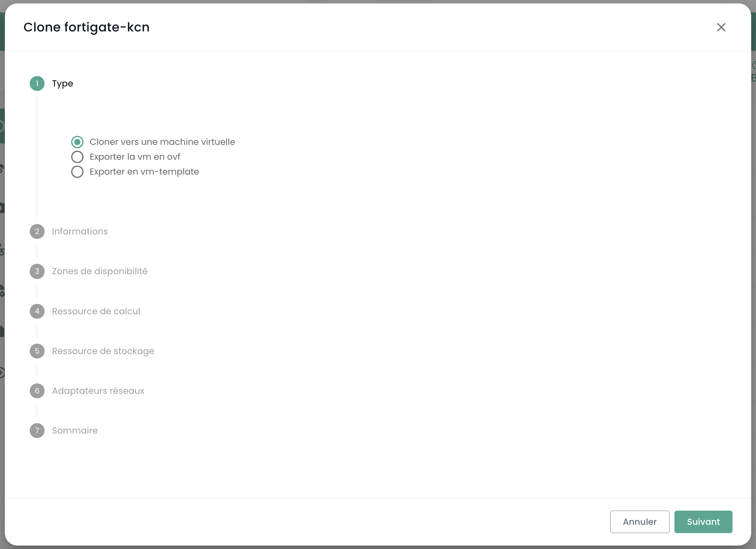Screen dimensions: 756x549
Task: Open Ressource de stockage step label
Action: click(x=103, y=351)
